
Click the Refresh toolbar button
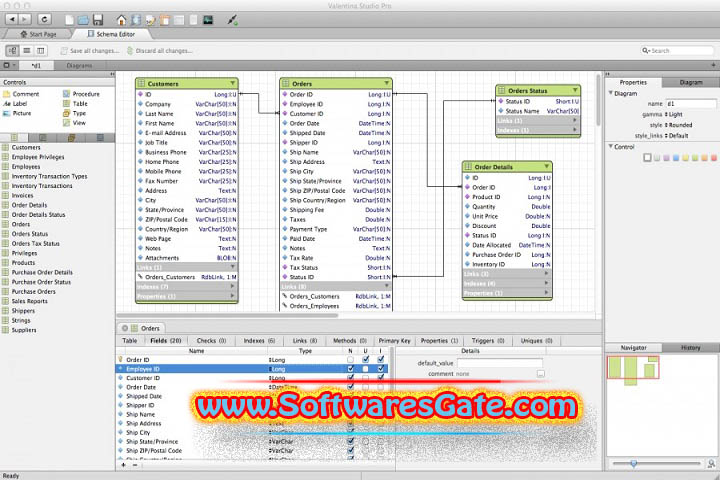pyautogui.click(x=44, y=19)
